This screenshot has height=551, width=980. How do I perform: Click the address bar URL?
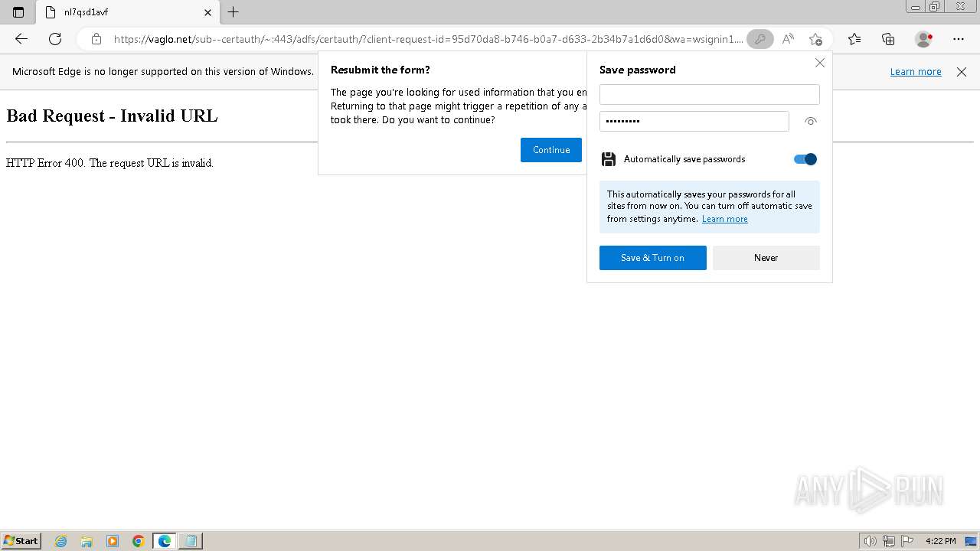pos(428,39)
